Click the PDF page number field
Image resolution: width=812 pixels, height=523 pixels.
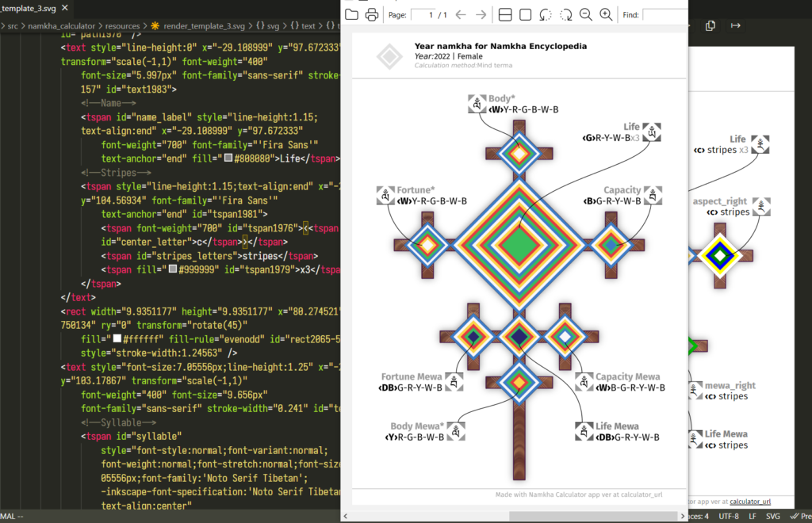[423, 15]
